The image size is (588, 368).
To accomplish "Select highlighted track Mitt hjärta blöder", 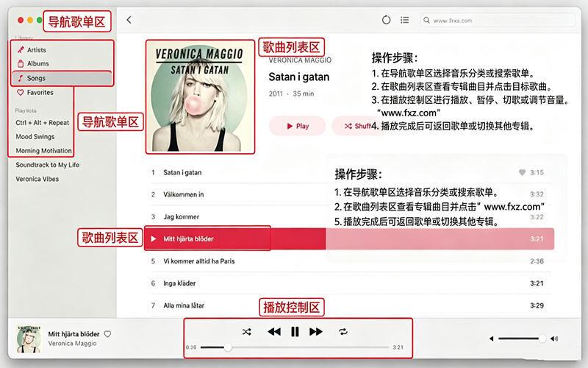I will [348, 238].
